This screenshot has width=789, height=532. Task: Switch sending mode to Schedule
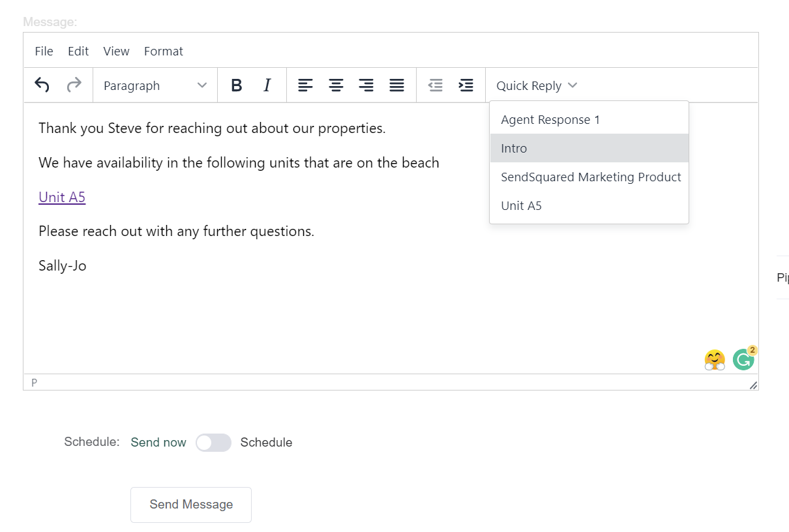tap(213, 442)
